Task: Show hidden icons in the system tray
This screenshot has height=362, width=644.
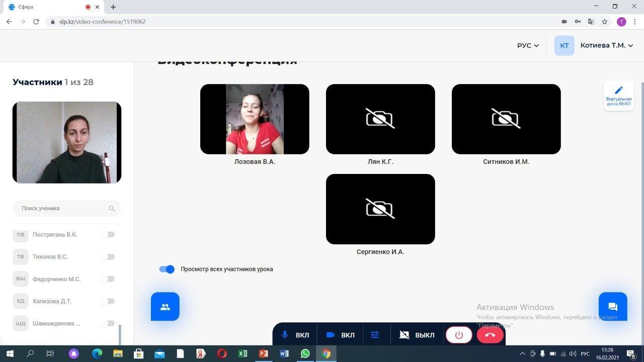Action: [x=522, y=354]
